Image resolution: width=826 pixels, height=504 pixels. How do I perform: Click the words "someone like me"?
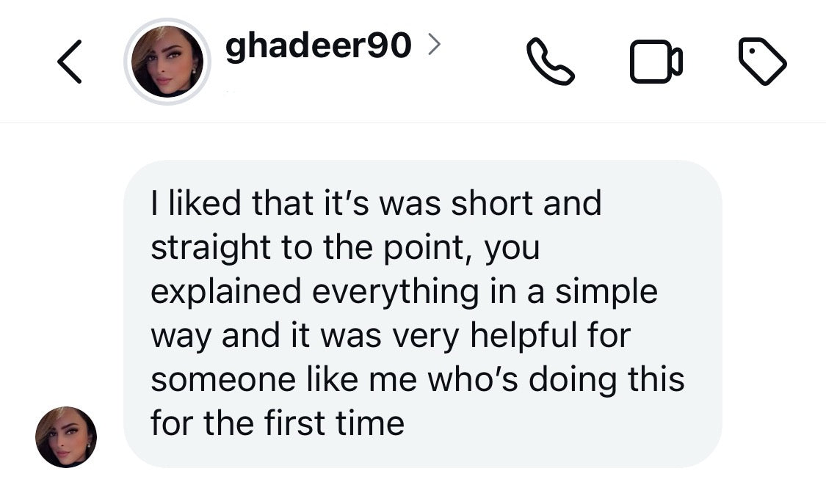(281, 379)
